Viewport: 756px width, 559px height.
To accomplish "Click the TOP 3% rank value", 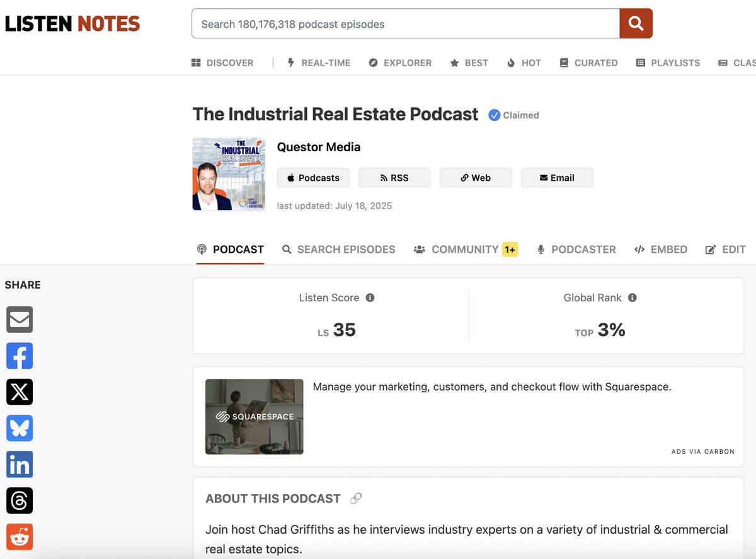I will pos(600,330).
